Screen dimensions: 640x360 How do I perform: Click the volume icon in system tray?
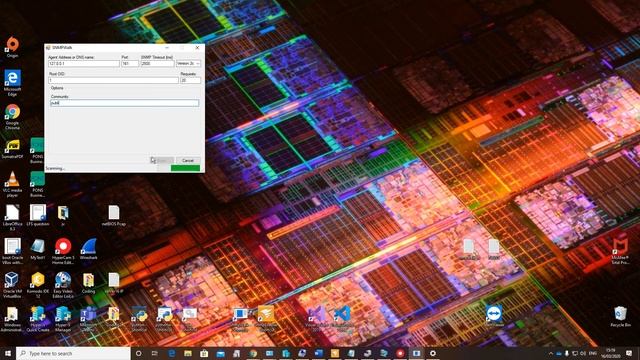[583, 353]
